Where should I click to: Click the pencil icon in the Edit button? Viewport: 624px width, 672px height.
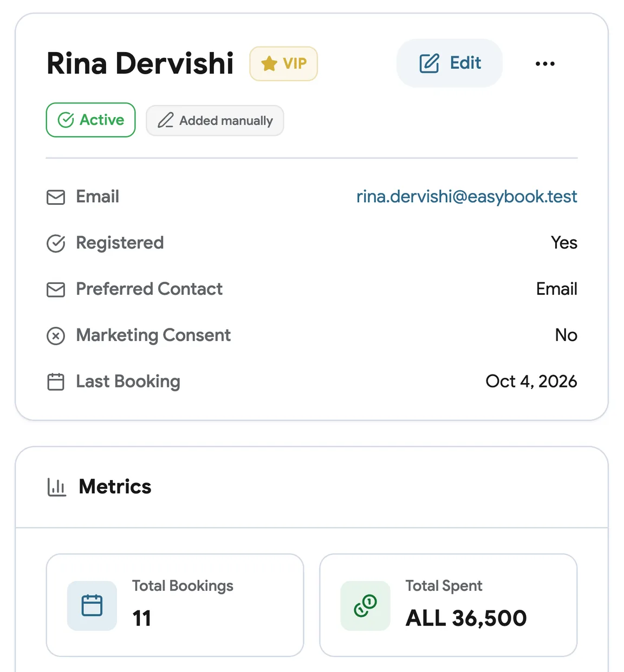click(x=429, y=63)
